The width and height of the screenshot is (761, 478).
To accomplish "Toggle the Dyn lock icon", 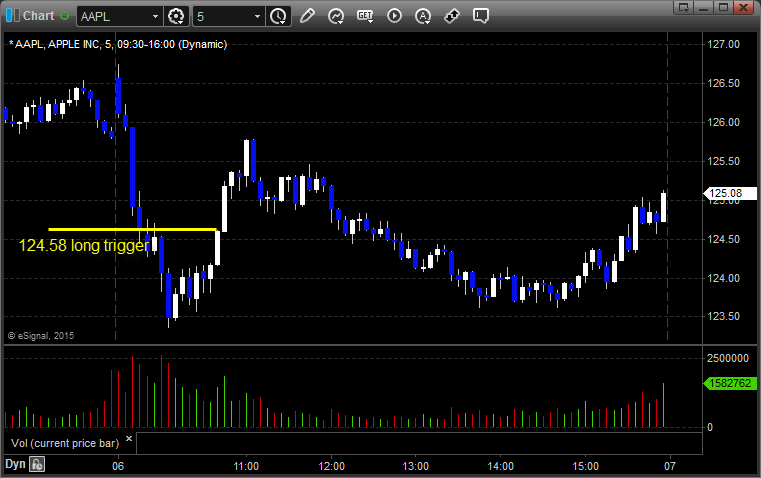I will click(37, 464).
